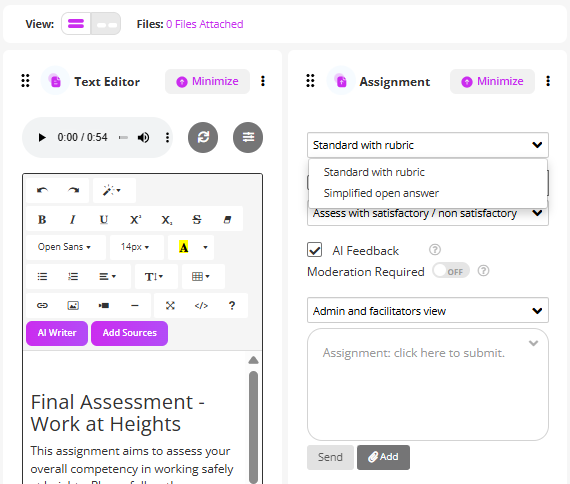Open the code view icon
Screen dimensions: 570x484
click(201, 305)
